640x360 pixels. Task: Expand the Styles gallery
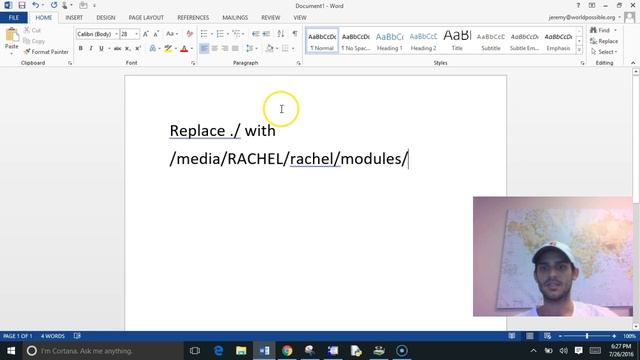[579, 51]
